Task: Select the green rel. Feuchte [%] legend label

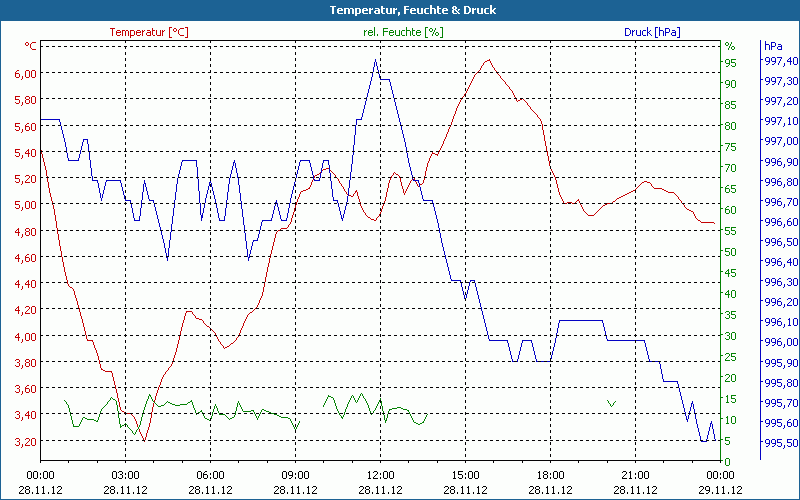Action: [403, 32]
